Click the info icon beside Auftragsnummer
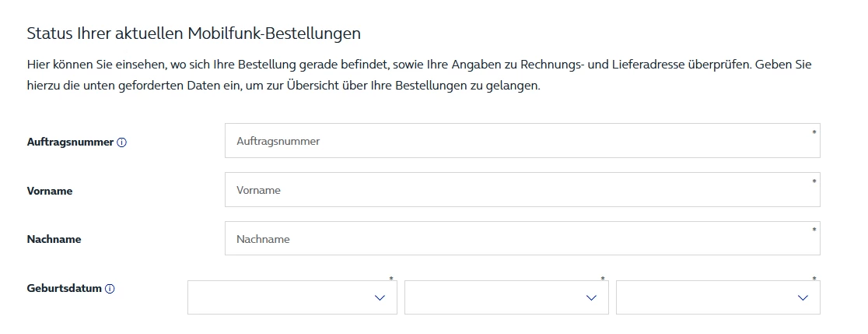This screenshot has height=334, width=868. tap(122, 142)
